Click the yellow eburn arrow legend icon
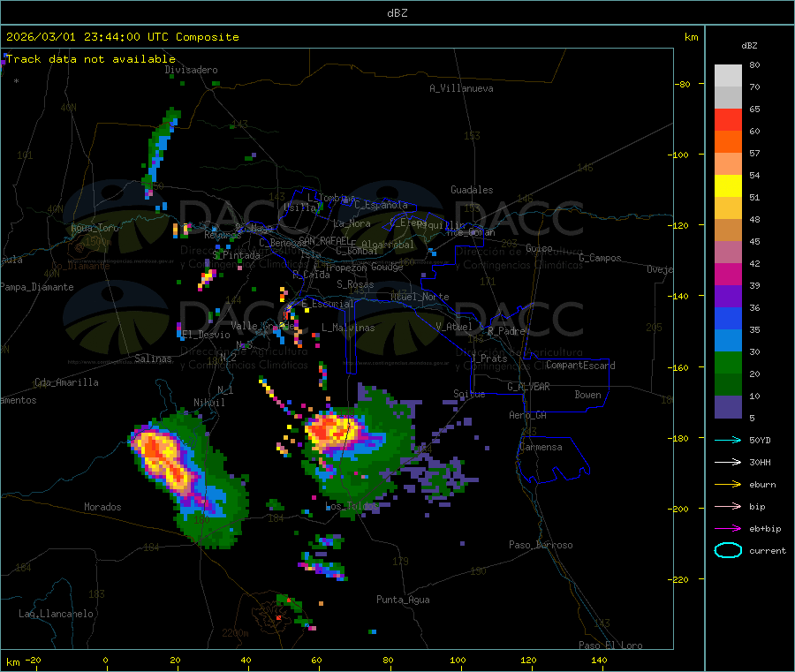This screenshot has width=795, height=672. coord(728,484)
